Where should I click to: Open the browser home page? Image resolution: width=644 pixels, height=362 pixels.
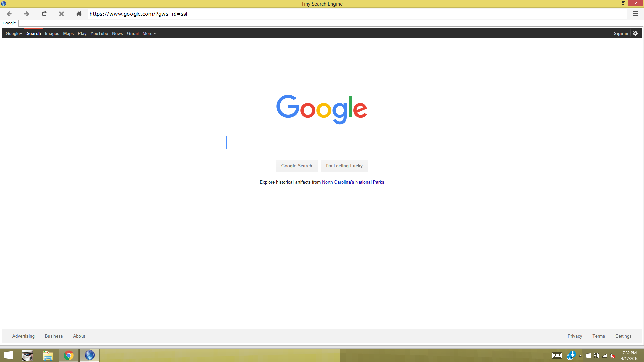click(x=78, y=14)
